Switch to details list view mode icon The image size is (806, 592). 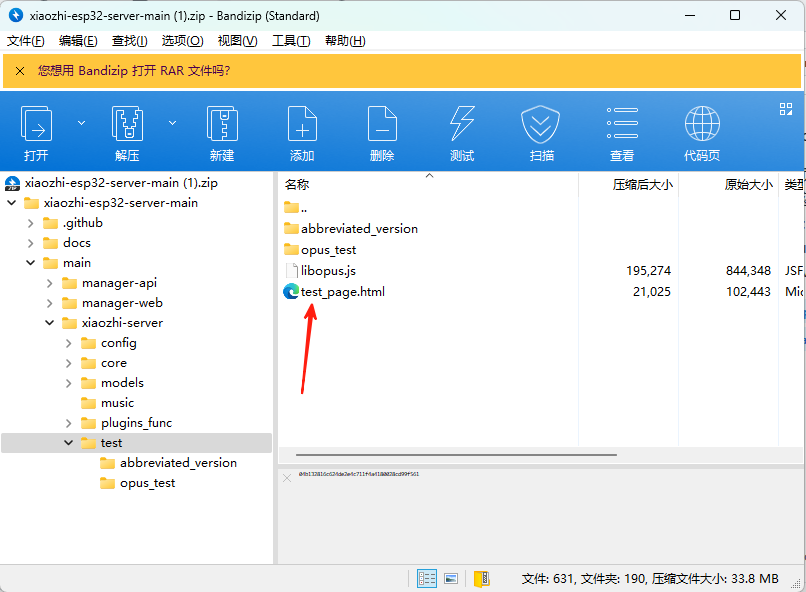pyautogui.click(x=427, y=579)
